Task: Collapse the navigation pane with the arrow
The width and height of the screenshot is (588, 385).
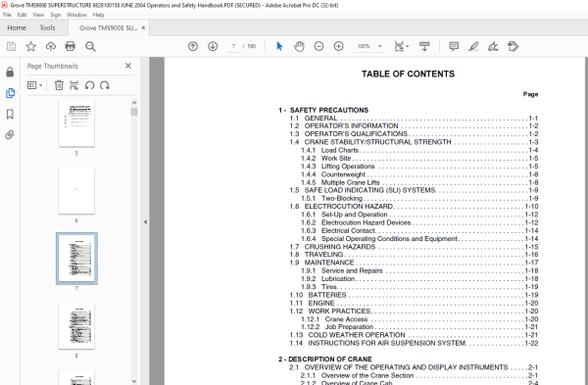Action: click(145, 221)
